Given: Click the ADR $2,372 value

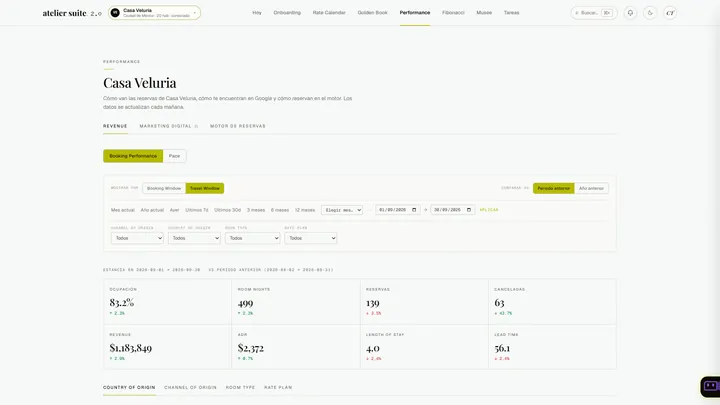Looking at the screenshot, I should click(x=251, y=348).
